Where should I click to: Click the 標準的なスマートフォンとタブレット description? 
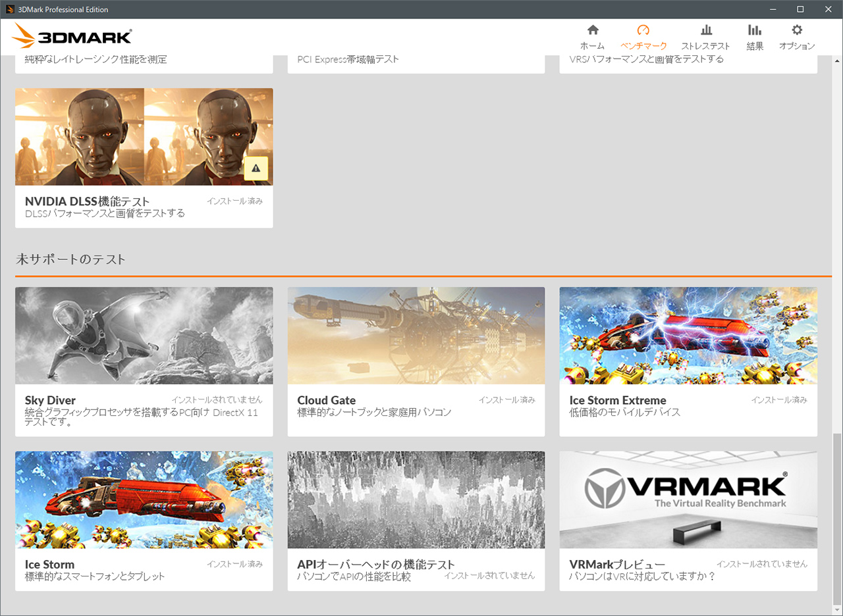(x=95, y=577)
